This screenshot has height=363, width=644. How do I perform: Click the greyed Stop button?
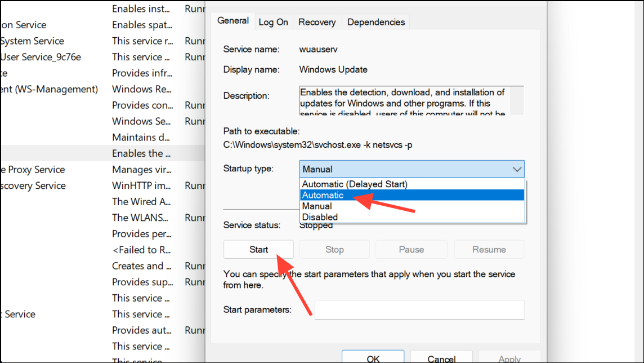334,250
